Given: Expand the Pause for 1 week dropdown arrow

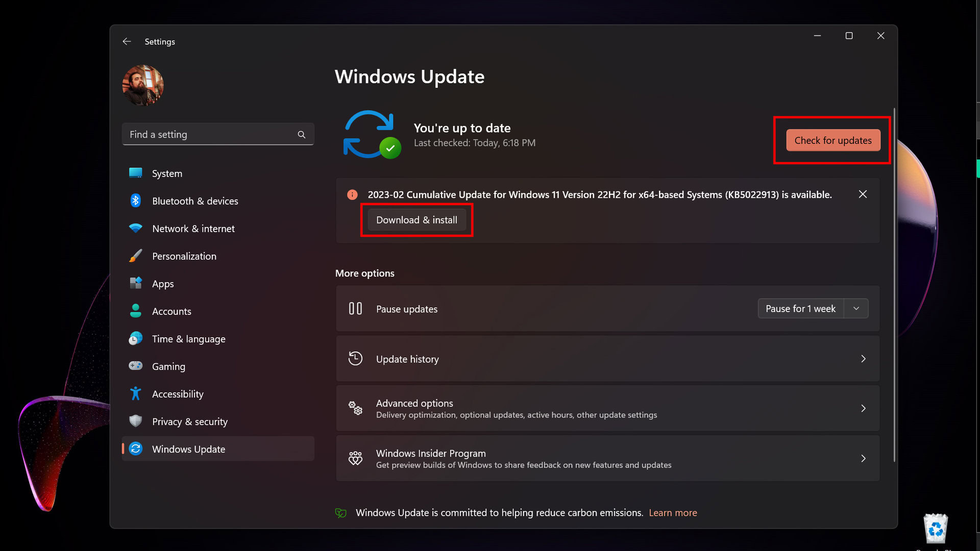Looking at the screenshot, I should tap(856, 309).
